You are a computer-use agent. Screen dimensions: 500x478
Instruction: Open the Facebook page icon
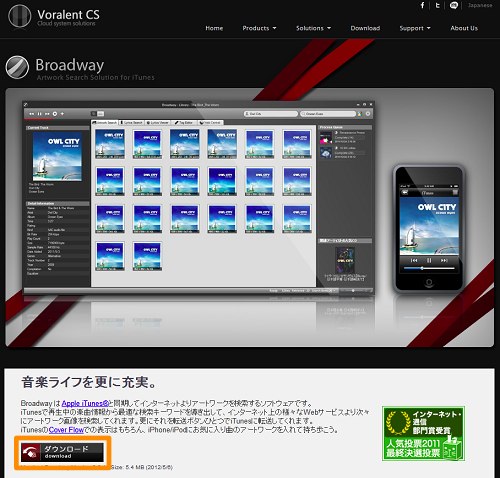pos(422,5)
